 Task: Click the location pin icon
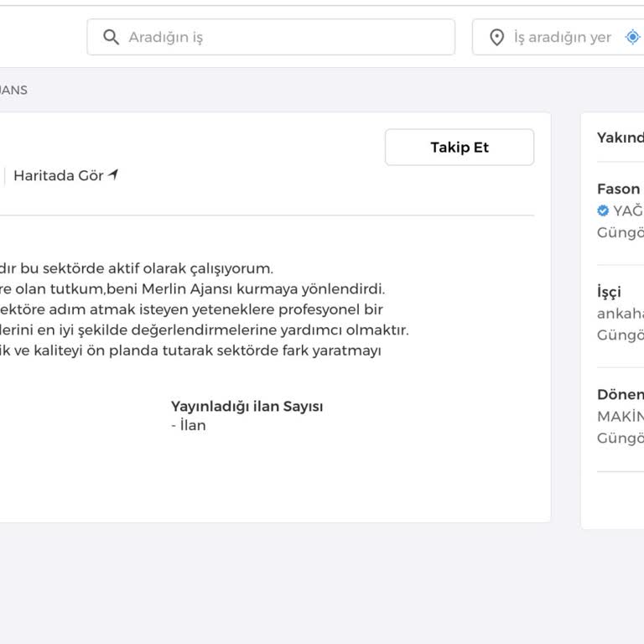tap(496, 38)
